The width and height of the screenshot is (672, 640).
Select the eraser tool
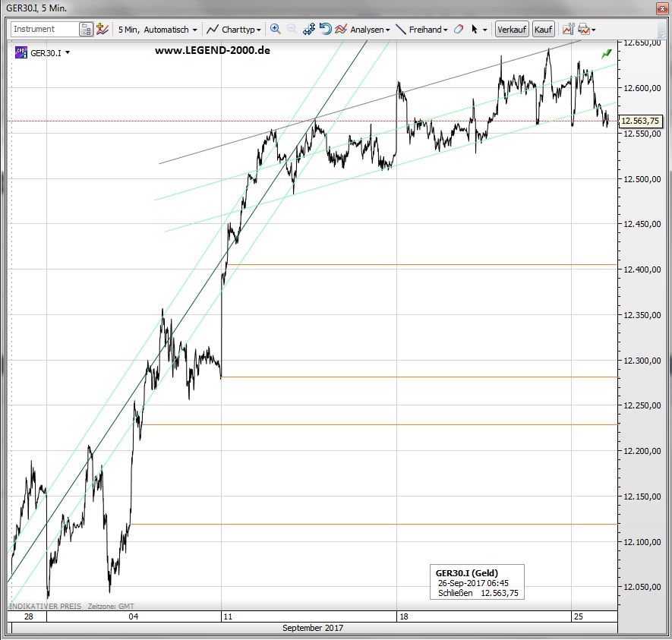coord(459,29)
